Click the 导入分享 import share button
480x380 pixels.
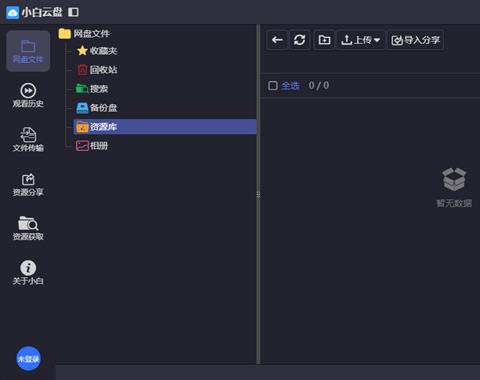point(415,40)
